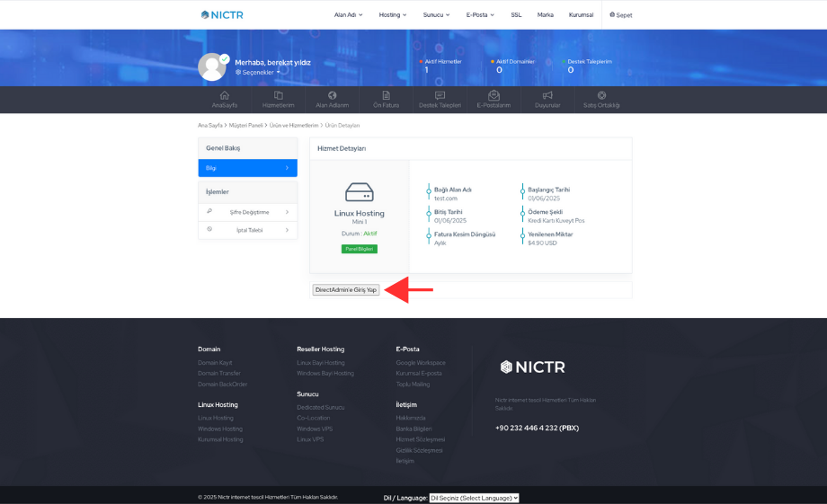Open the Ön Fatura invoice icon

click(x=386, y=95)
